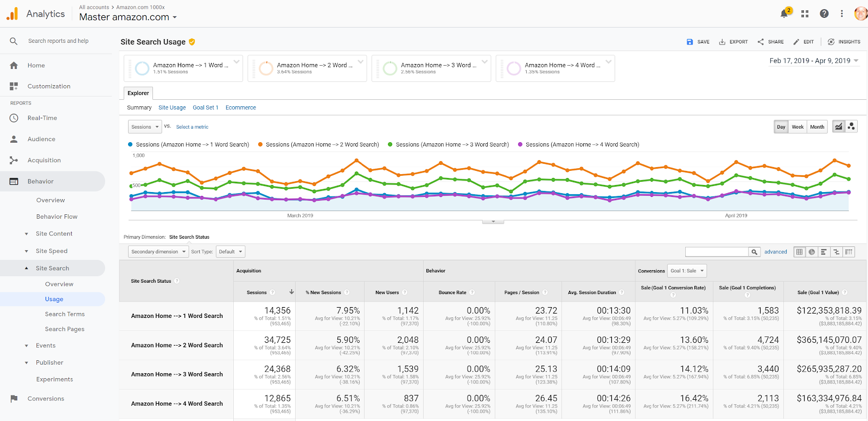Open the vertical three-dot menu

click(x=842, y=14)
